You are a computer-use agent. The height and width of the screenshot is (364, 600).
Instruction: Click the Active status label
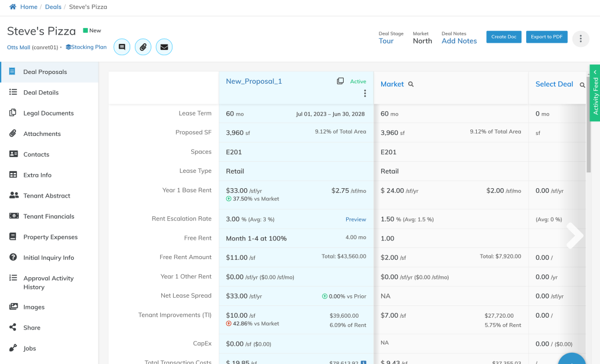click(x=358, y=81)
